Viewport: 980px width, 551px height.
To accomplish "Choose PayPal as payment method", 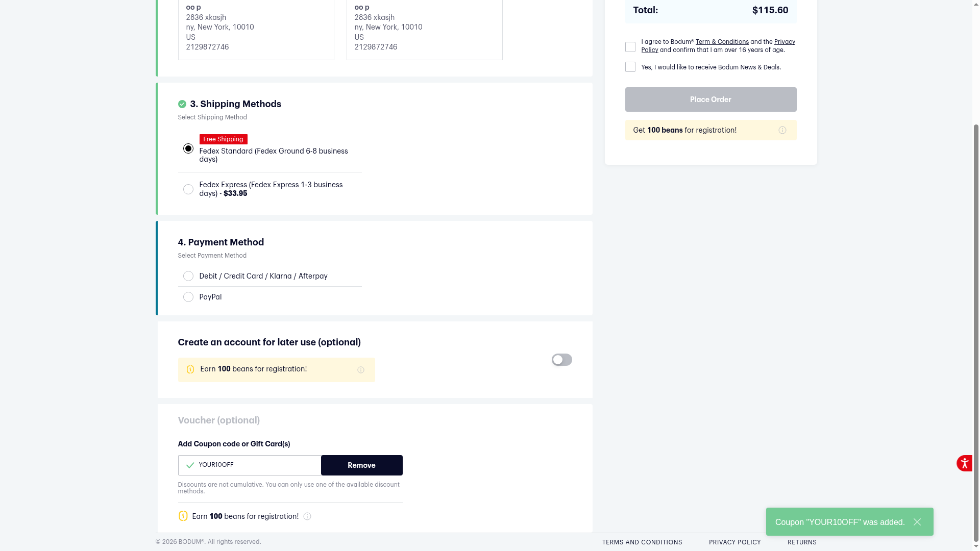I will tap(188, 297).
